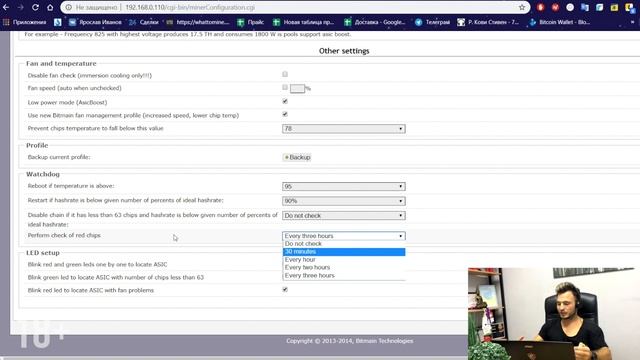Screen dimensions: 640x360
Task: Choose Every three hours in the open list
Action: [344, 276]
